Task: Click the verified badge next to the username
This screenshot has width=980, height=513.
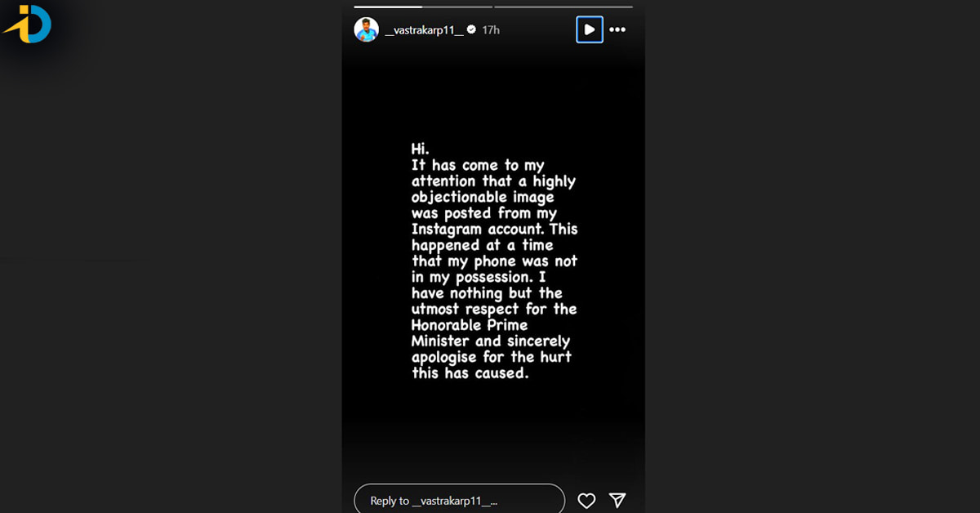Action: 472,29
